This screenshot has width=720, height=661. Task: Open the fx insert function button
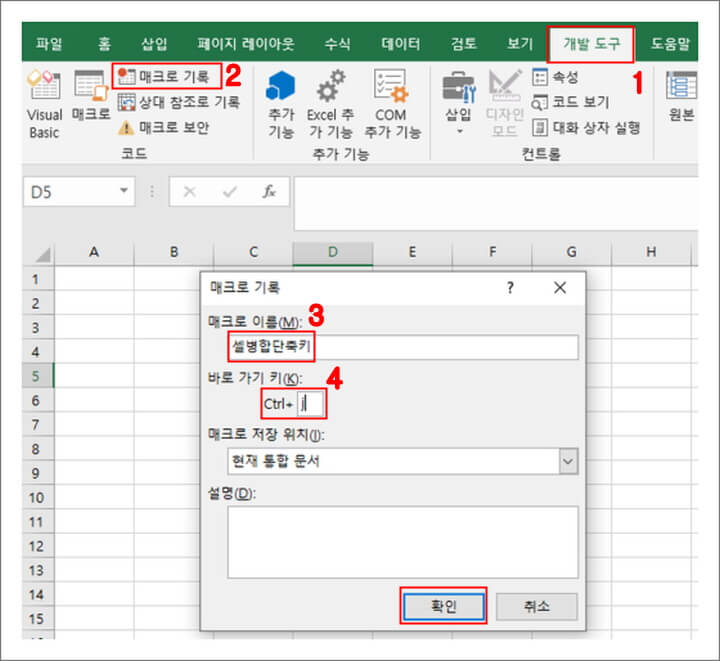pyautogui.click(x=269, y=191)
